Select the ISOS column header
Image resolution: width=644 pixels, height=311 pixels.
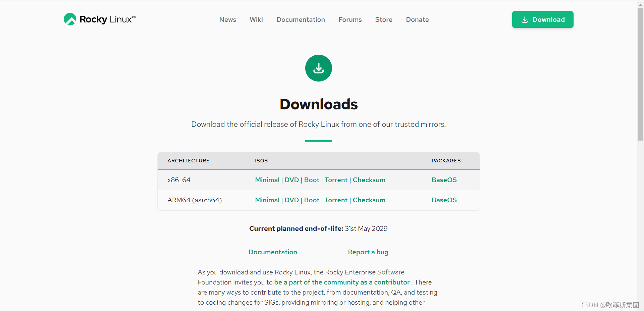[x=261, y=161]
